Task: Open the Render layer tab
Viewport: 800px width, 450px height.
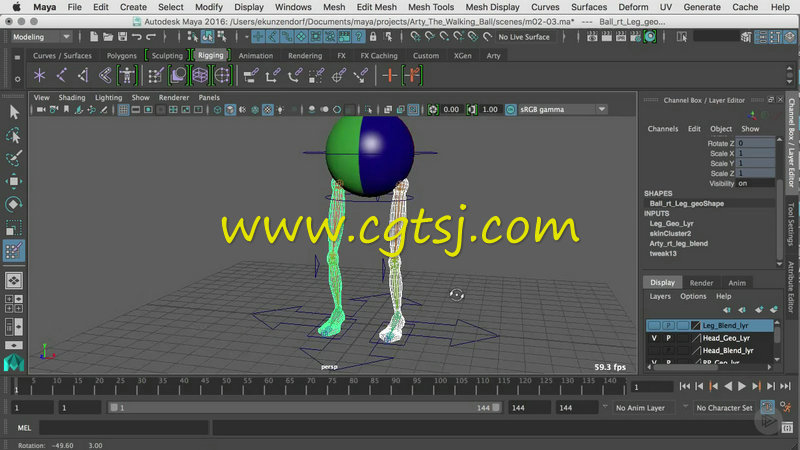Action: click(701, 283)
